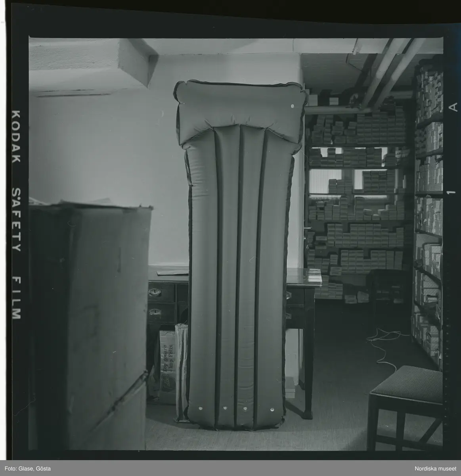The height and width of the screenshot is (476, 461).
Task: Click the frame number '1' on film edge
Action: point(450,192)
